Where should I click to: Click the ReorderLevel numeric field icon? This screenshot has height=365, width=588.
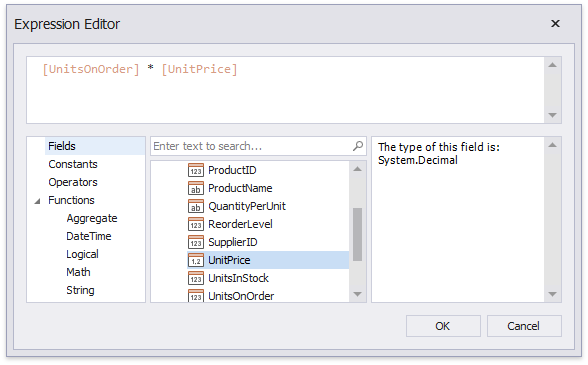(x=196, y=224)
